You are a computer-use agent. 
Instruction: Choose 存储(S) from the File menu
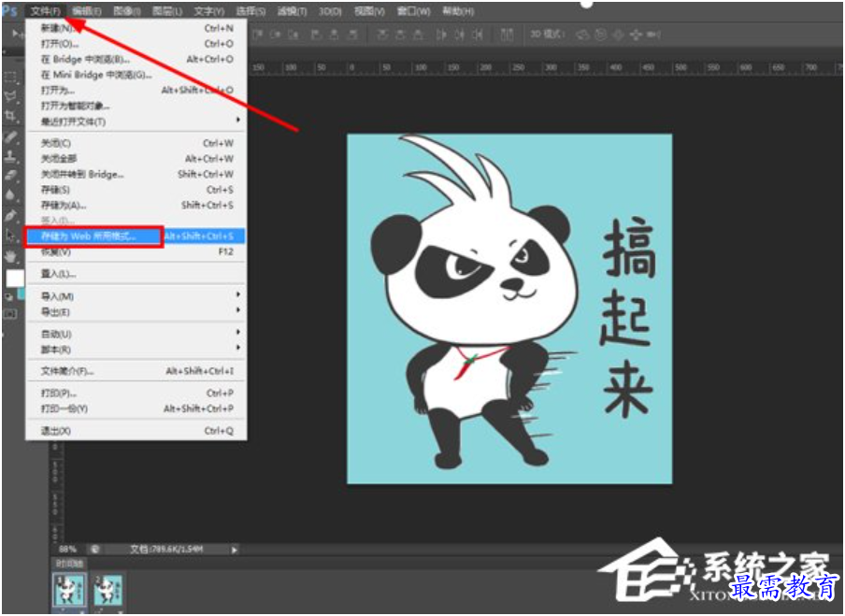click(x=135, y=190)
